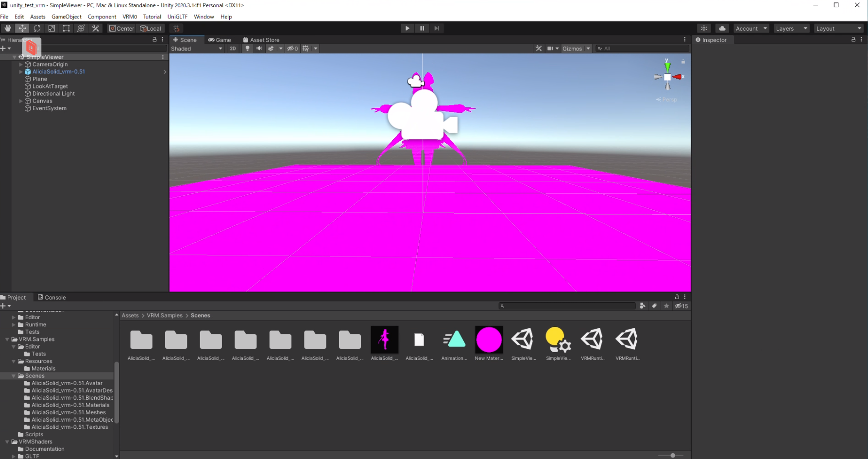Select the Move tool in the toolbar
The image size is (868, 459).
[22, 28]
